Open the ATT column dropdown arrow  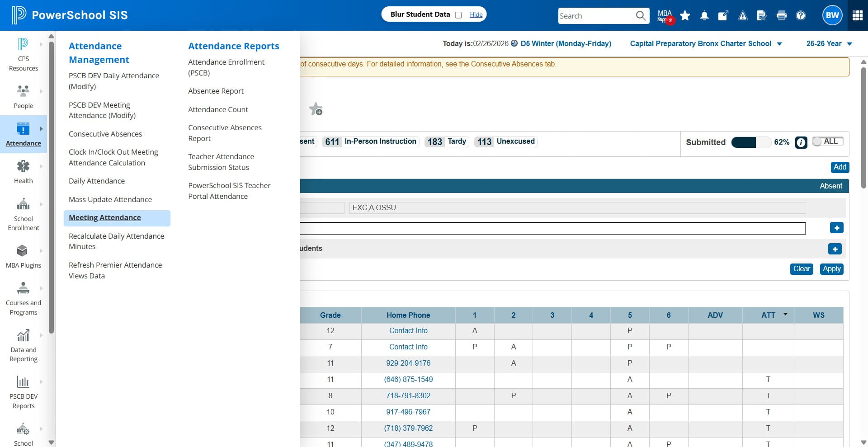785,314
